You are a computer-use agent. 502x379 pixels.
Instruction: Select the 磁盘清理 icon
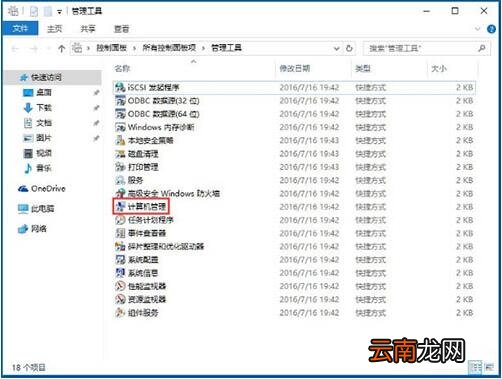(x=120, y=154)
